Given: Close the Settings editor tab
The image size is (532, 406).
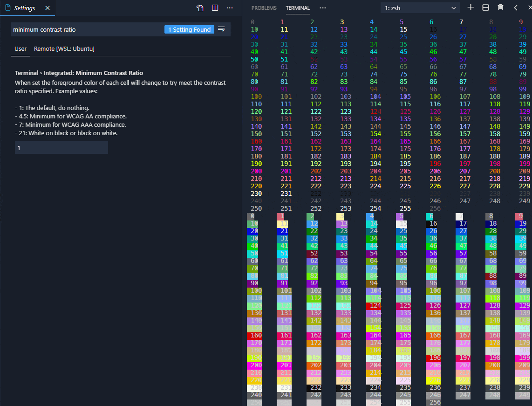Looking at the screenshot, I should [x=47, y=8].
